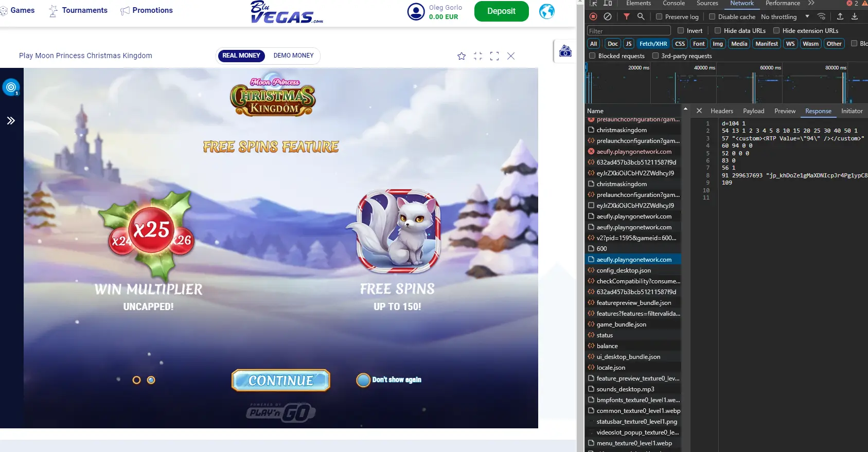Check Blocked requests checkbox
868x452 pixels.
592,56
